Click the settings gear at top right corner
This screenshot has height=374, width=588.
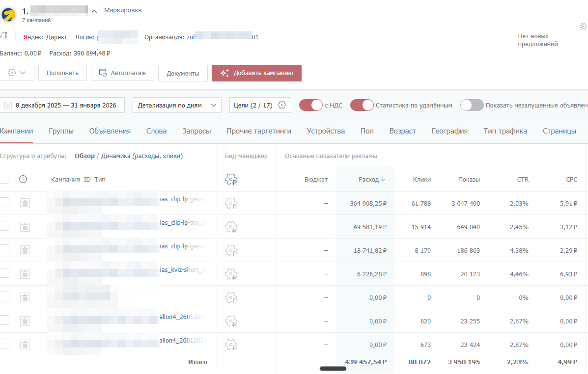click(583, 27)
